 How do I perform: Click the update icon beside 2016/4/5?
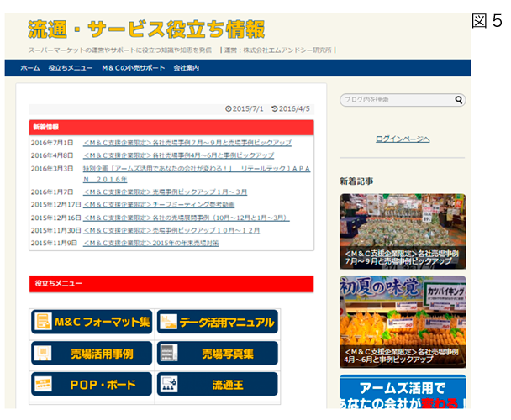click(274, 109)
